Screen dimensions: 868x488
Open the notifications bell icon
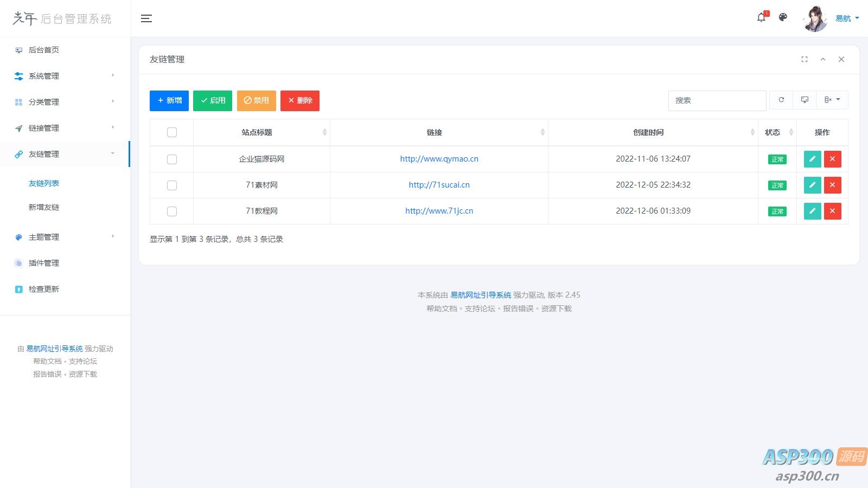pyautogui.click(x=762, y=17)
